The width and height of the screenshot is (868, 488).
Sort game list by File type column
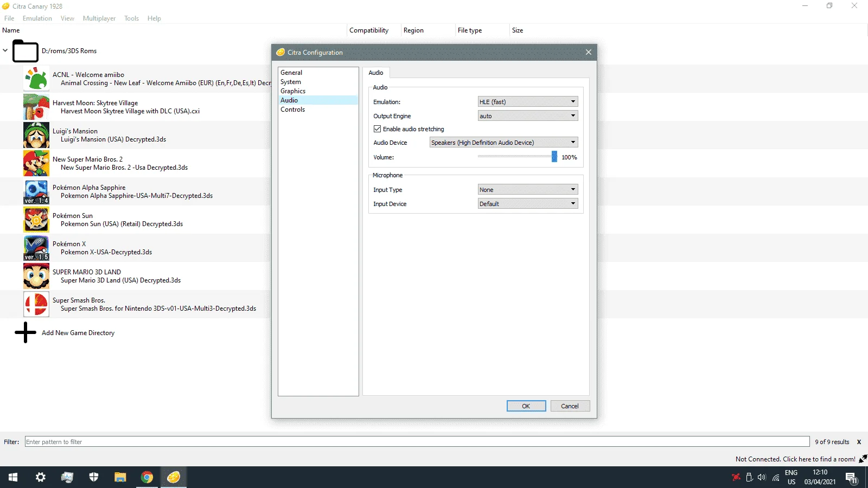[482, 30]
